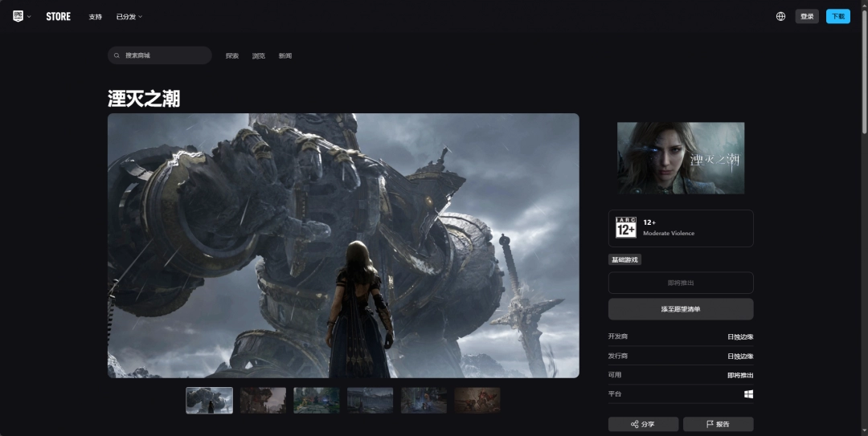
Task: Open the 新闻 tab
Action: [285, 56]
